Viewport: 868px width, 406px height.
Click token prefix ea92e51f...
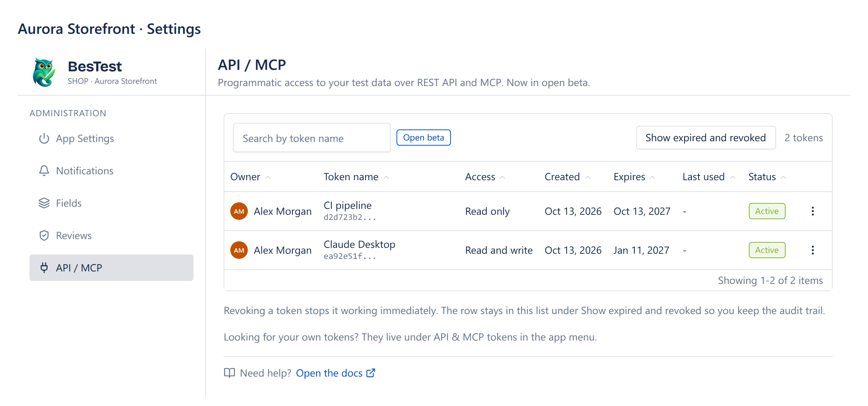tap(350, 256)
